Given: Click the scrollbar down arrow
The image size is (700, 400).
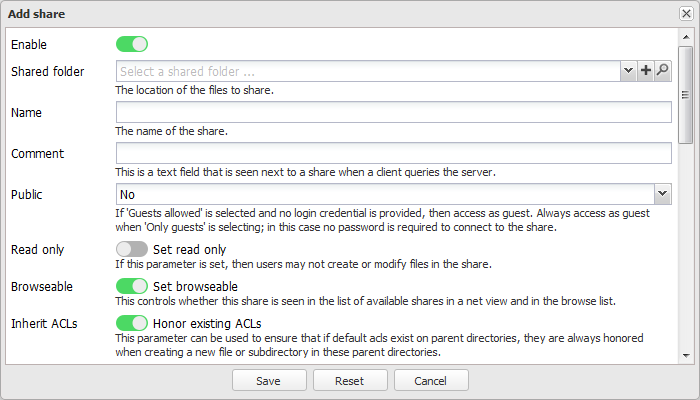Looking at the screenshot, I should 685,355.
